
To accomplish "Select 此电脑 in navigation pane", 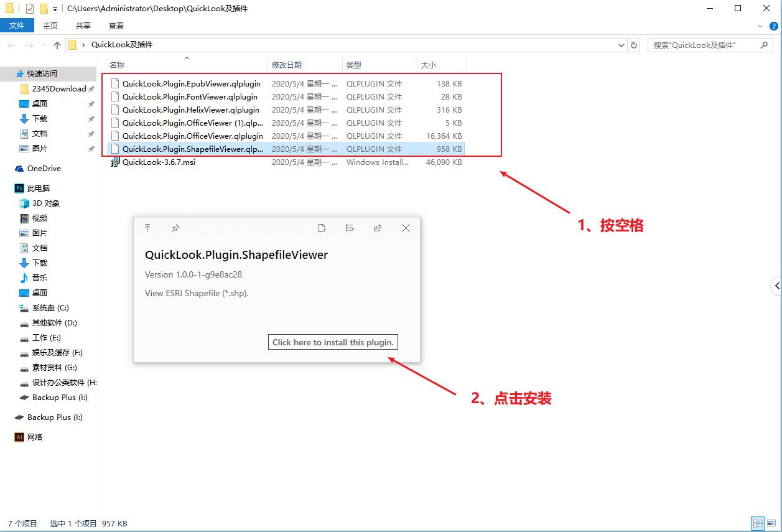I will [x=39, y=188].
